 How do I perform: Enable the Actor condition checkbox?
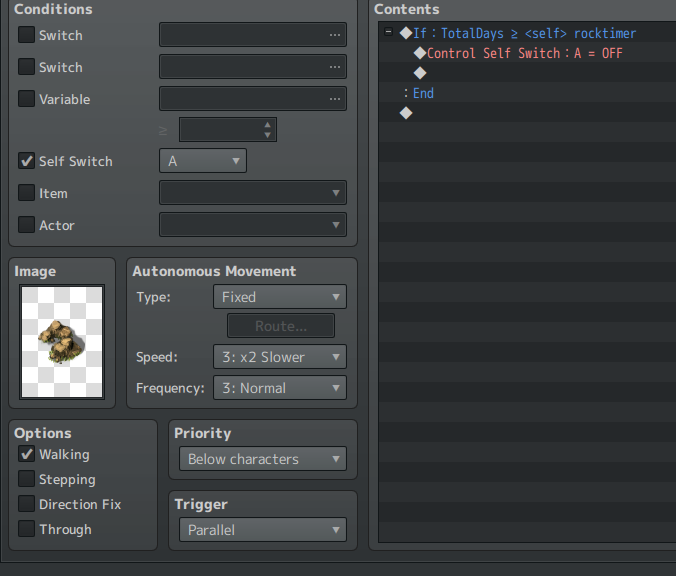pyautogui.click(x=26, y=225)
